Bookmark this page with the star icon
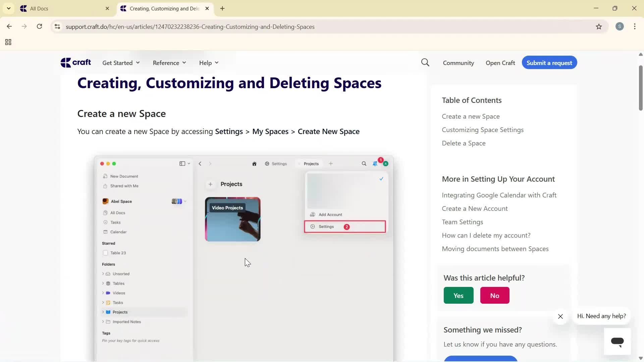Image resolution: width=644 pixels, height=362 pixels. pyautogui.click(x=599, y=26)
